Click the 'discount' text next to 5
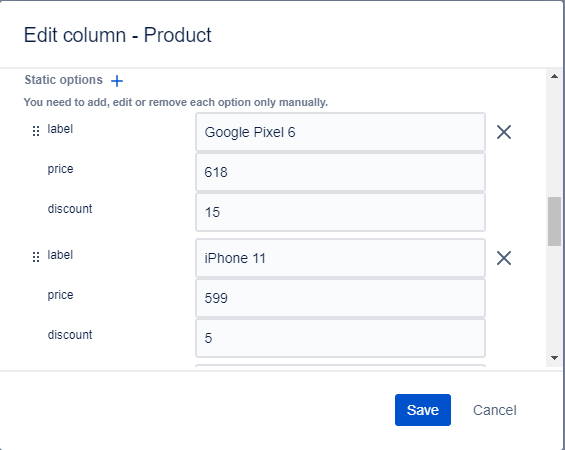The height and width of the screenshot is (450, 565). 70,335
